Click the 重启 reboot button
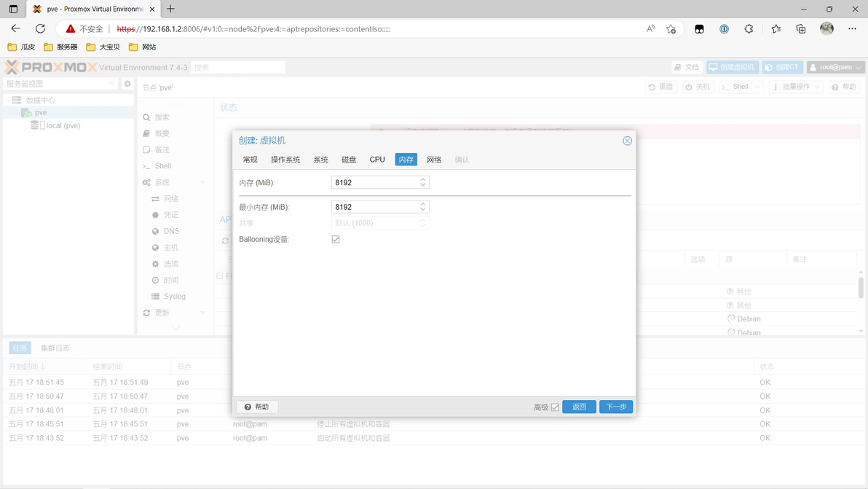Screen dimensions: 868x489 coord(661,87)
